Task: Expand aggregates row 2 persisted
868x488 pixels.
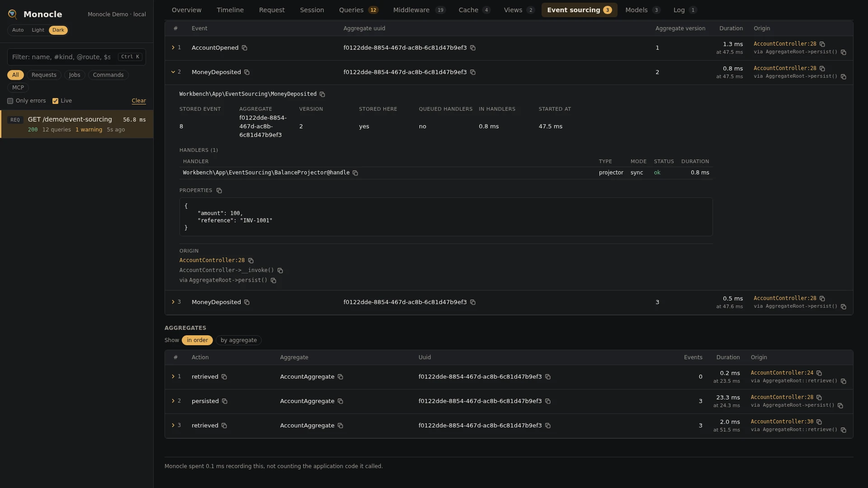Action: tap(173, 401)
